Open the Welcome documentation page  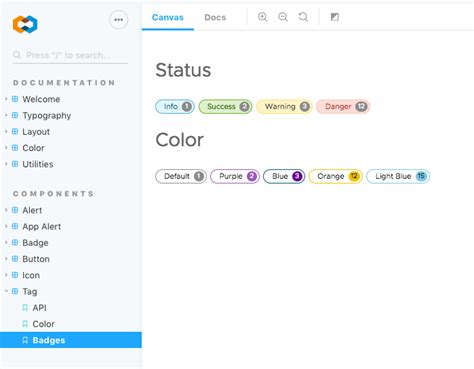click(41, 99)
